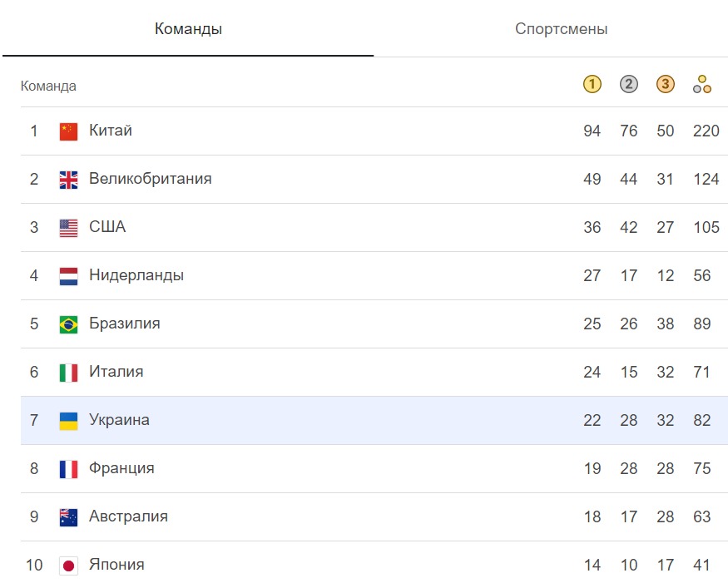The height and width of the screenshot is (583, 728).
Task: Select the США team name
Action: (107, 227)
